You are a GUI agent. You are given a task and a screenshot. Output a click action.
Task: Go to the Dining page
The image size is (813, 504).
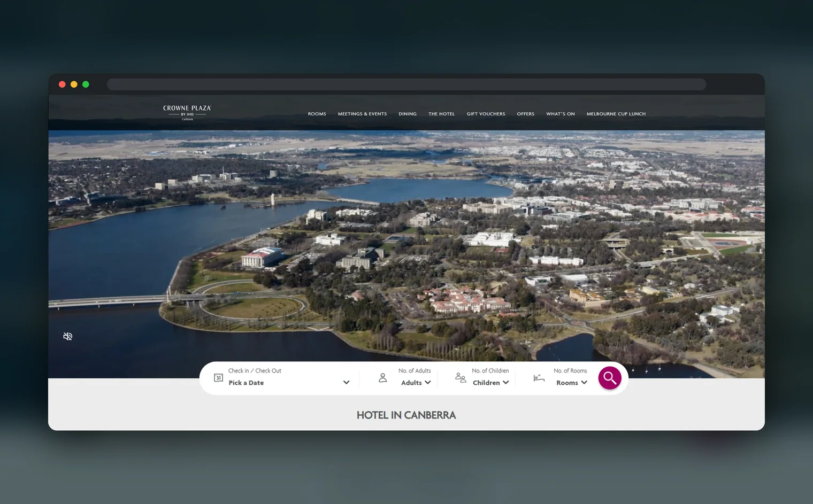(x=408, y=114)
